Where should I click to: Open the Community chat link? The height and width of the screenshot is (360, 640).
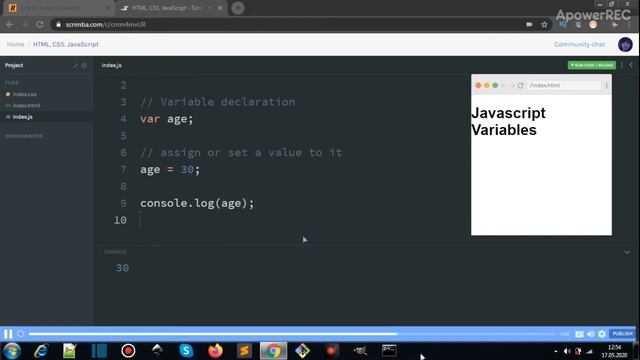click(579, 44)
